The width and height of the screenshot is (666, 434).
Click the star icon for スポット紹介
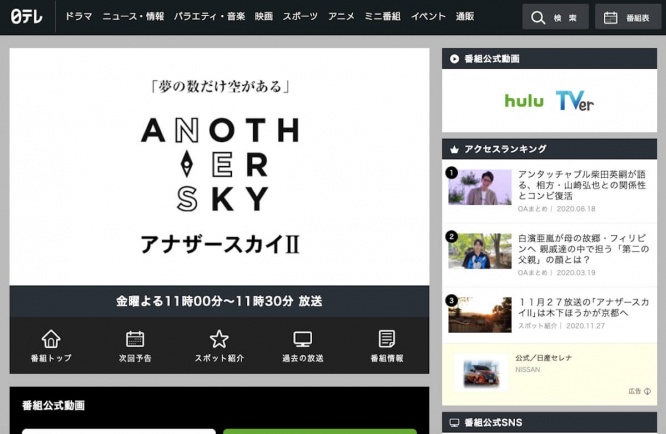pyautogui.click(x=219, y=339)
